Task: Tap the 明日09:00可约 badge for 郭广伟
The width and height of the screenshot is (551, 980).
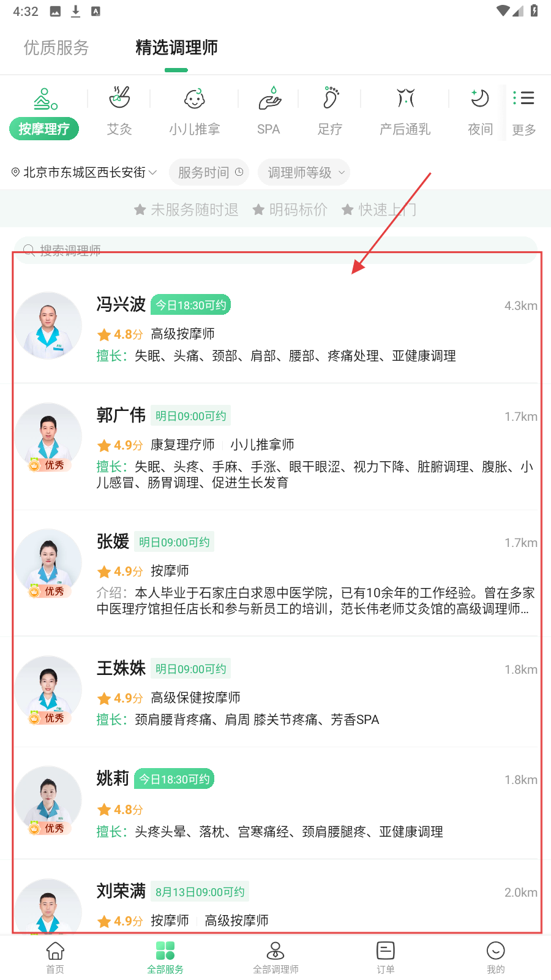Action: [191, 416]
